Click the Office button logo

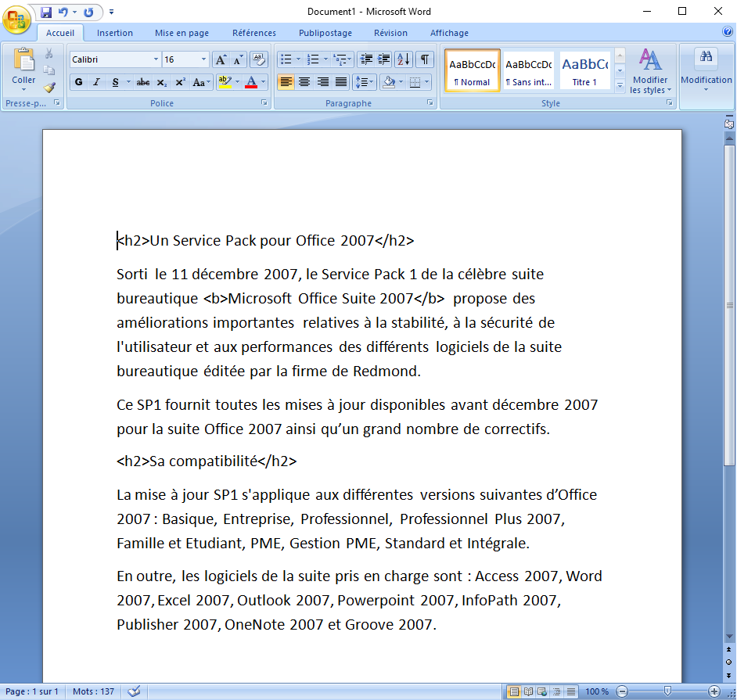pyautogui.click(x=17, y=19)
